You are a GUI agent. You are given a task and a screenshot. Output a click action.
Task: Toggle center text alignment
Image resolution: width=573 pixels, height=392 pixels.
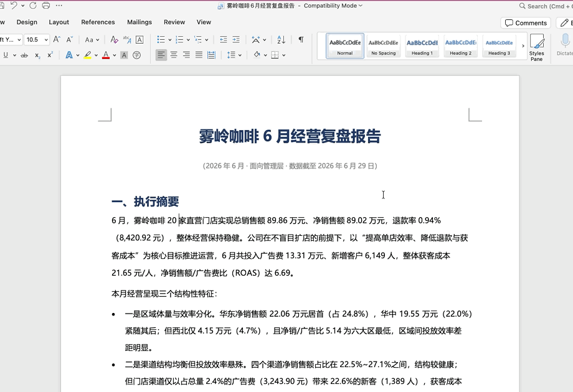click(174, 55)
